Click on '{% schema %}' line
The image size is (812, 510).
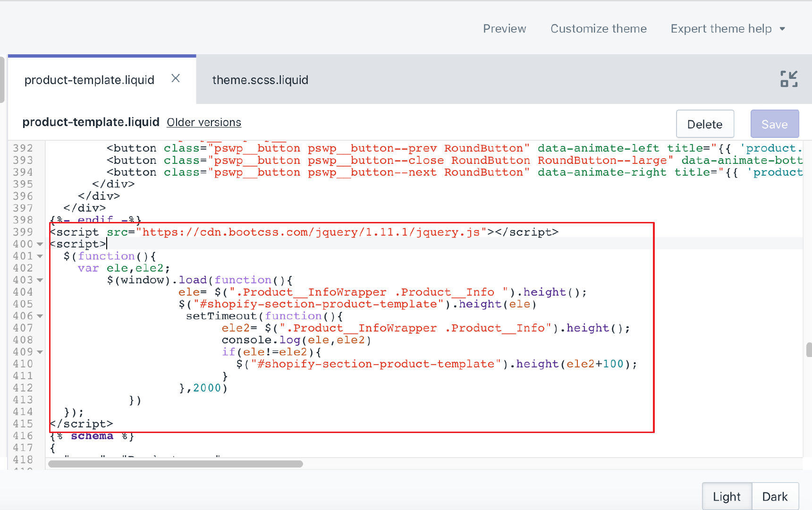point(92,436)
